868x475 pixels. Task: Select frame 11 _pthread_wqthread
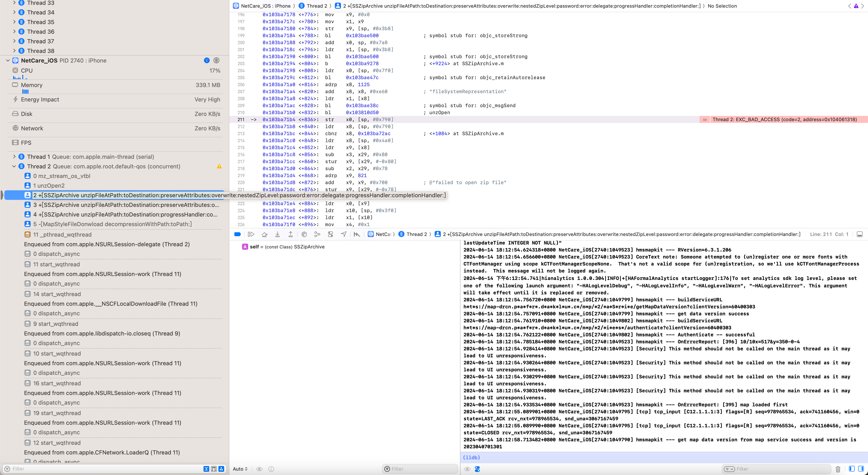click(x=62, y=235)
